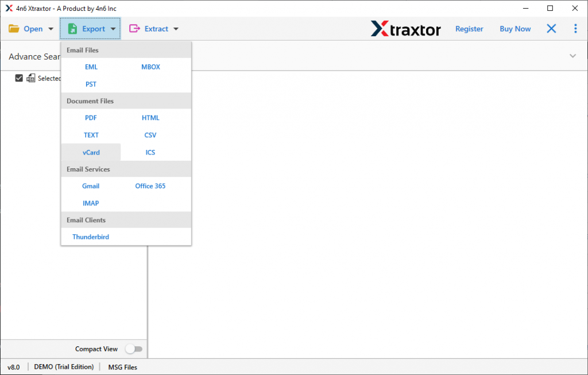Click the app icon in the title bar
This screenshot has height=375, width=588.
pyautogui.click(x=8, y=8)
